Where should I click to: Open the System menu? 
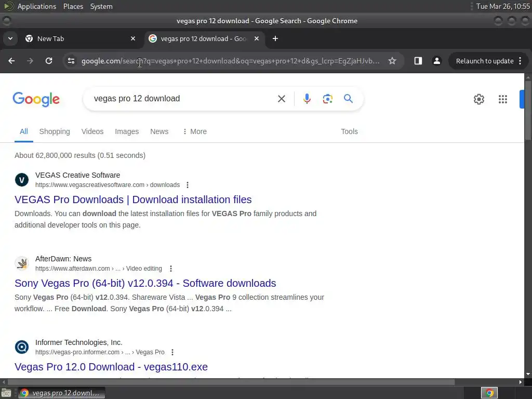[101, 6]
